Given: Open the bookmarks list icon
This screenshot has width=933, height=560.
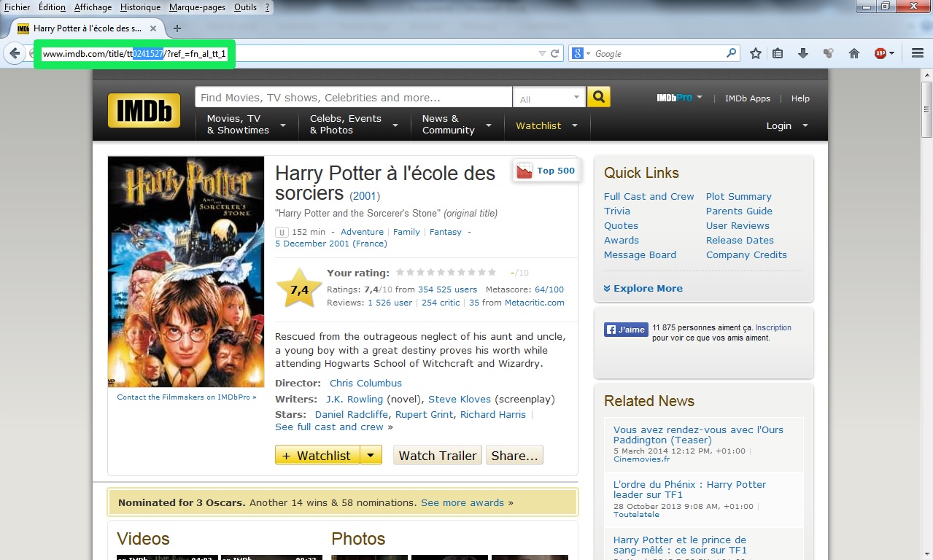Looking at the screenshot, I should tap(778, 53).
